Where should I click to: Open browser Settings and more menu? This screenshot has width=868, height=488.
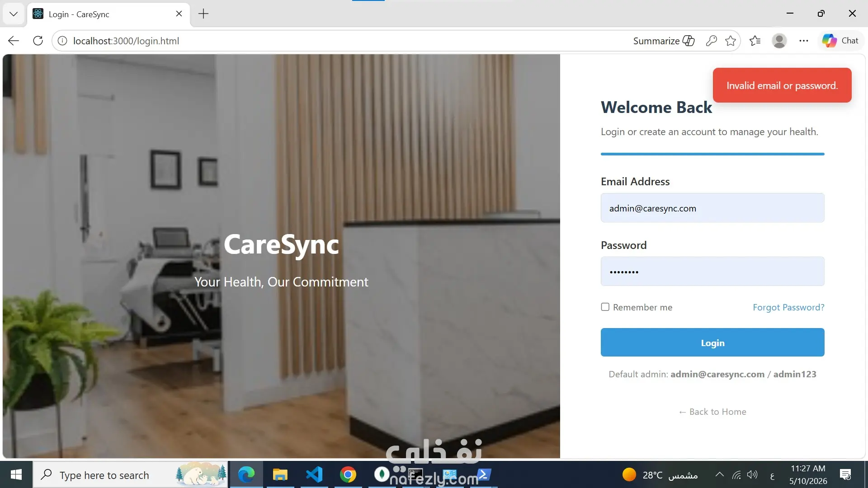pyautogui.click(x=803, y=41)
